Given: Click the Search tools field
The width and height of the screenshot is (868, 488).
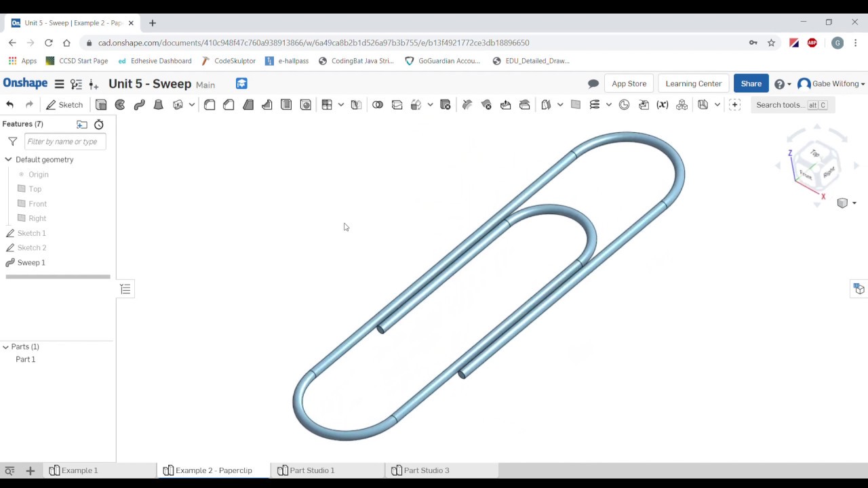Looking at the screenshot, I should (x=791, y=105).
